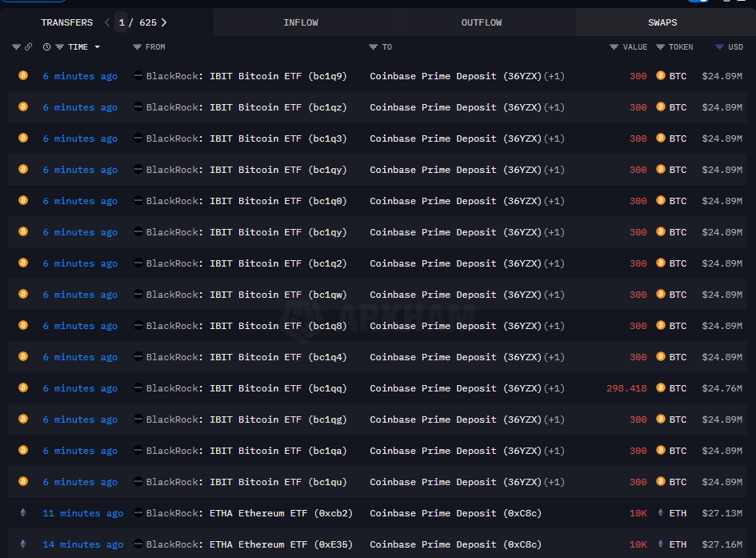Screen dimensions: 756x558
Task: Switch to the OUTFLOW tab
Action: tap(482, 22)
